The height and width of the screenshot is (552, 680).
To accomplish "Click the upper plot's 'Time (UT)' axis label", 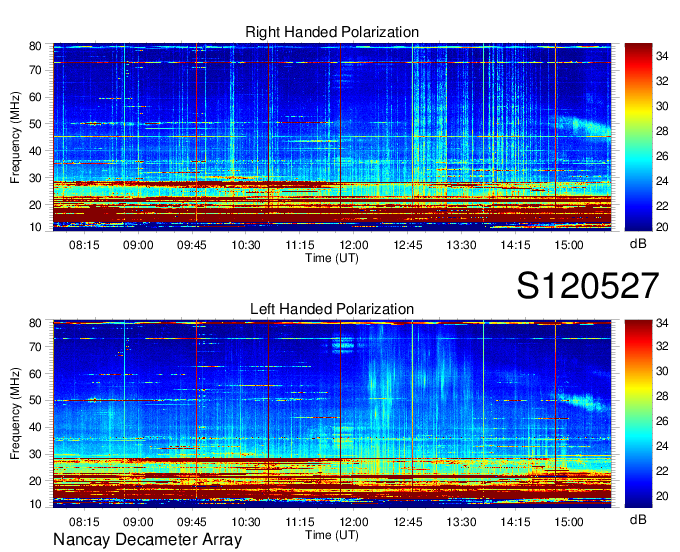I will click(332, 258).
